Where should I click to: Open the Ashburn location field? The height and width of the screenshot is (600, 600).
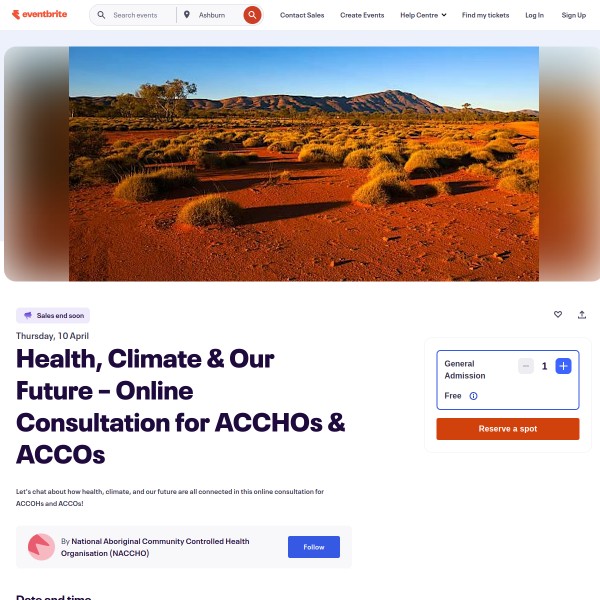pos(212,15)
